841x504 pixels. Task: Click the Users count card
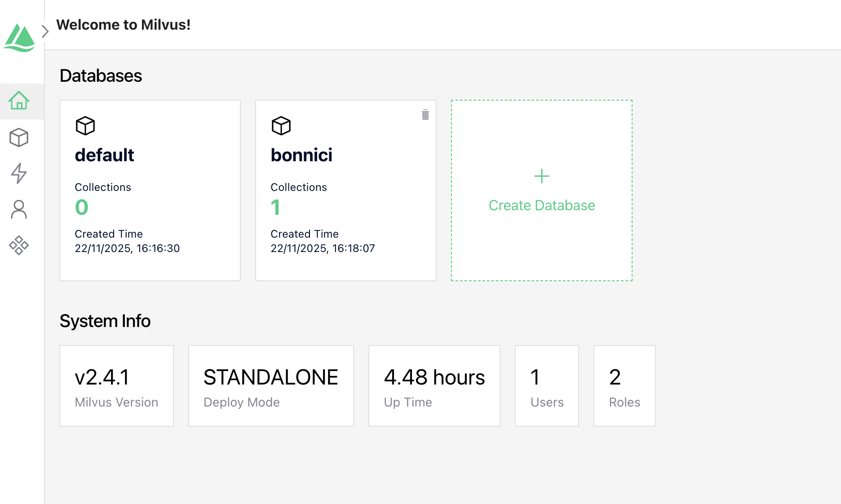click(546, 385)
